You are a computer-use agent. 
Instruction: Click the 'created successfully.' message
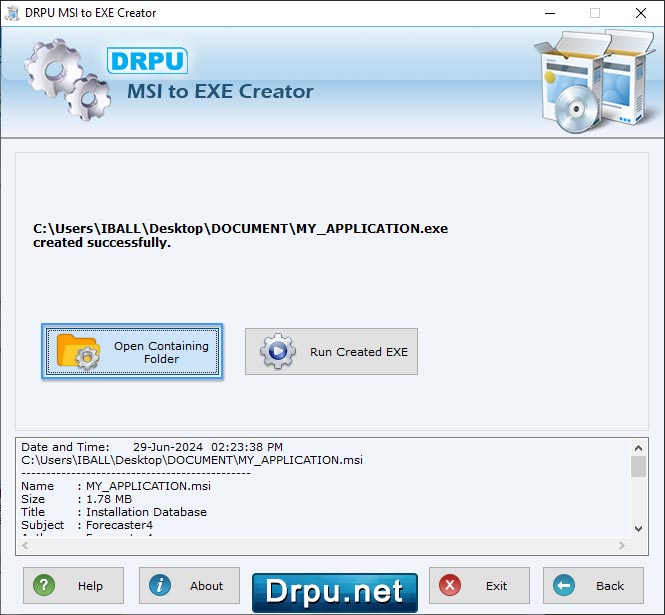point(102,243)
